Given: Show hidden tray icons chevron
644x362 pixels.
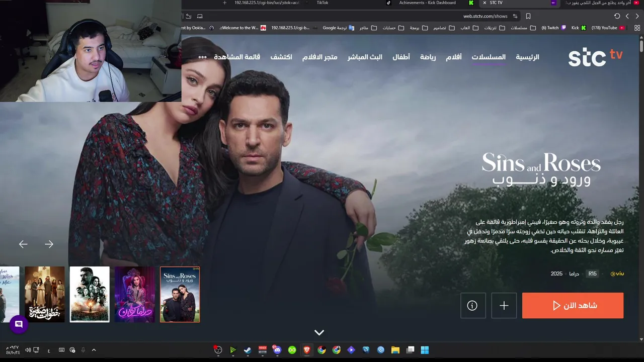Looking at the screenshot, I should tap(94, 350).
